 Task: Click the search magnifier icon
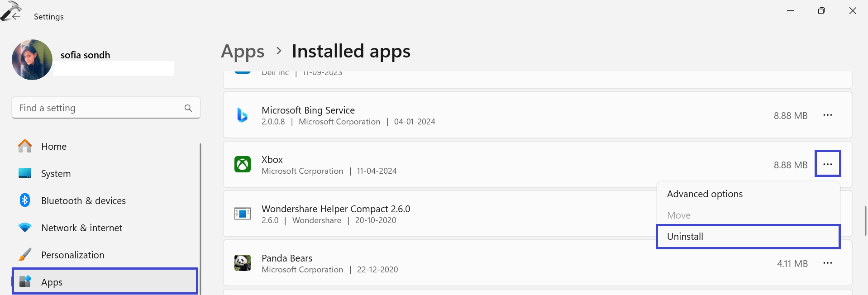coord(188,108)
